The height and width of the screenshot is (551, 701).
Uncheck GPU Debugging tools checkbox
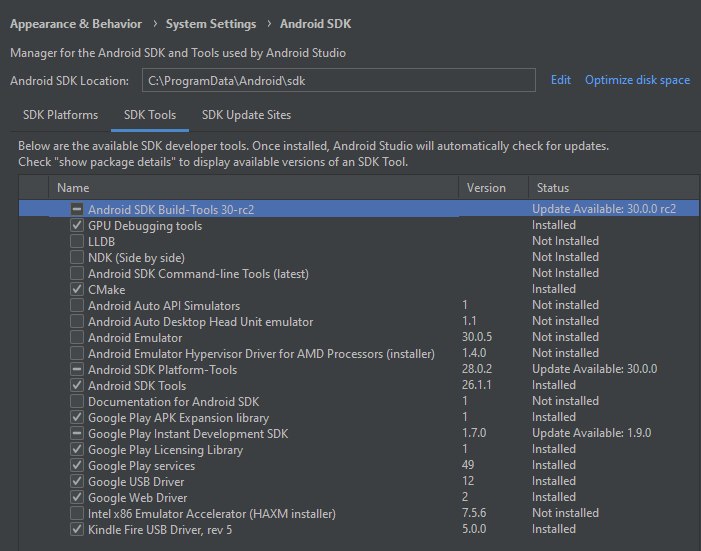[x=77, y=225]
